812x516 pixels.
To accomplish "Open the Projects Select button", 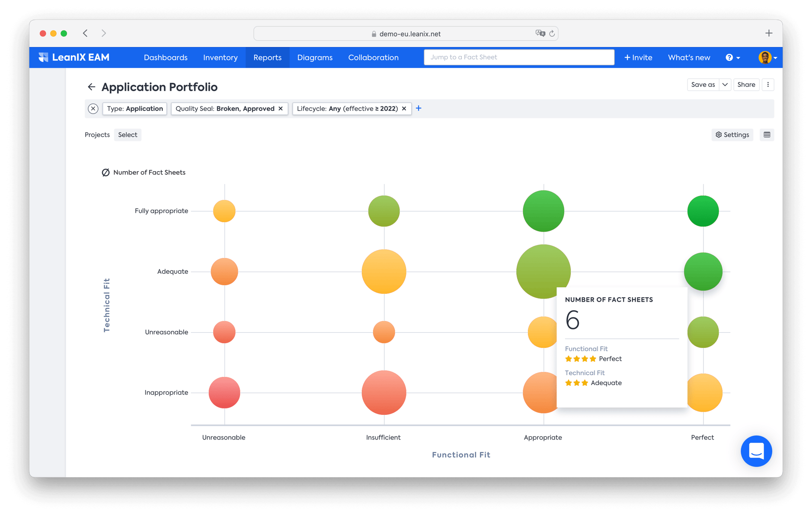I will (128, 134).
